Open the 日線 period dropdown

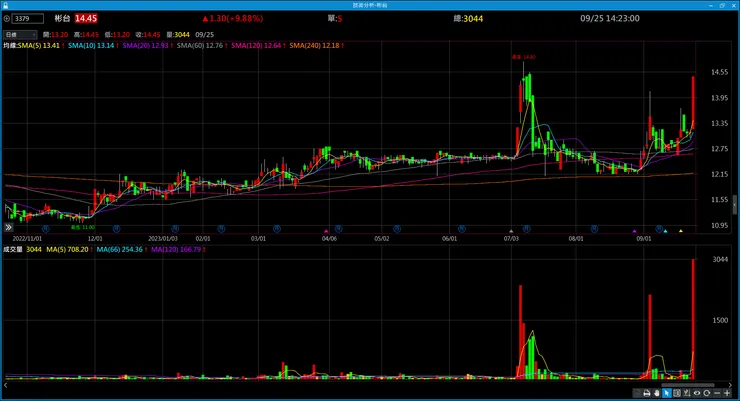(x=20, y=34)
